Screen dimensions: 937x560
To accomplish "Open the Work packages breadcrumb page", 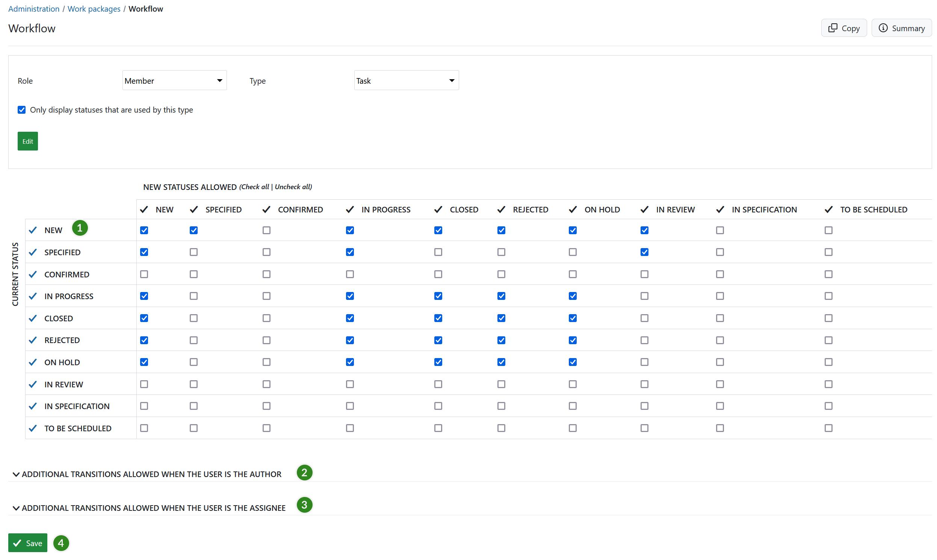I will pyautogui.click(x=94, y=9).
